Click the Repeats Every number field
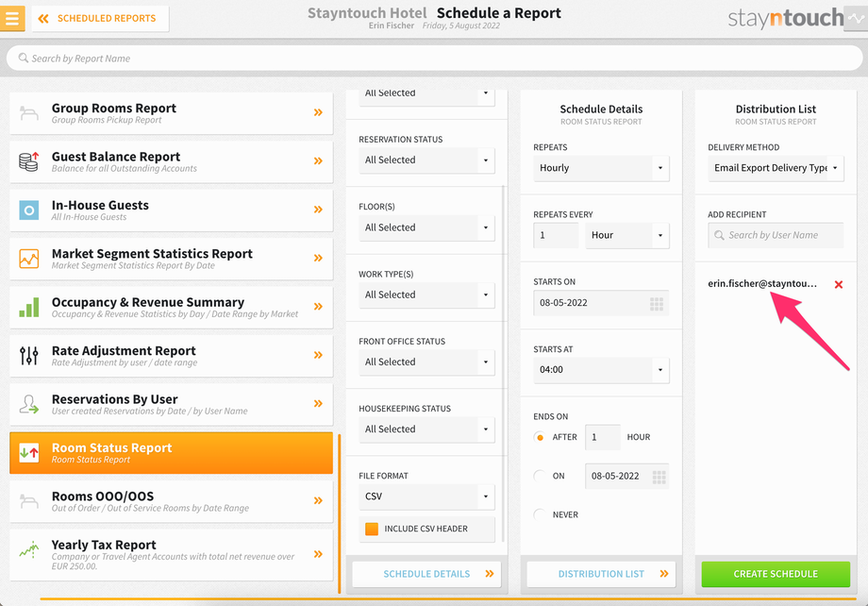This screenshot has width=868, height=606. pyautogui.click(x=556, y=235)
